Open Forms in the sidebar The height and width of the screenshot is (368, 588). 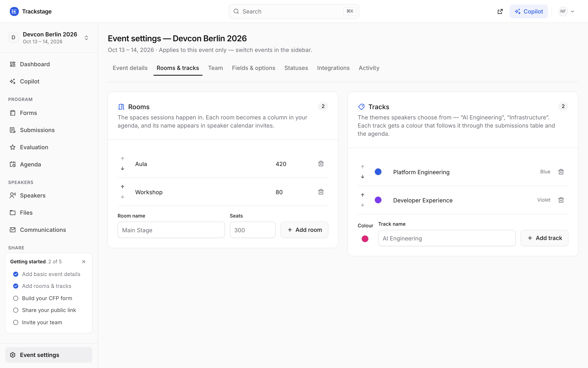pyautogui.click(x=49, y=113)
